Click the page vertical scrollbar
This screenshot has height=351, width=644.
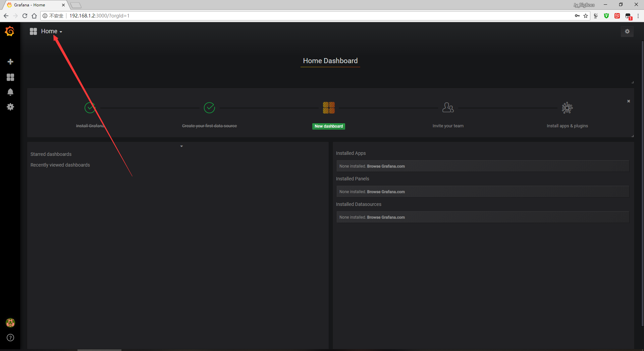pyautogui.click(x=642, y=183)
